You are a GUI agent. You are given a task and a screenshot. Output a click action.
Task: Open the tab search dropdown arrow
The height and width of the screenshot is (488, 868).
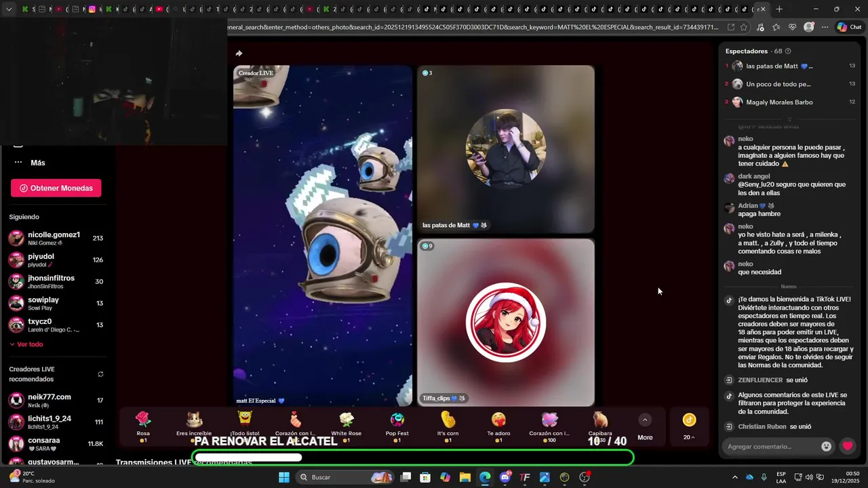tap(9, 9)
